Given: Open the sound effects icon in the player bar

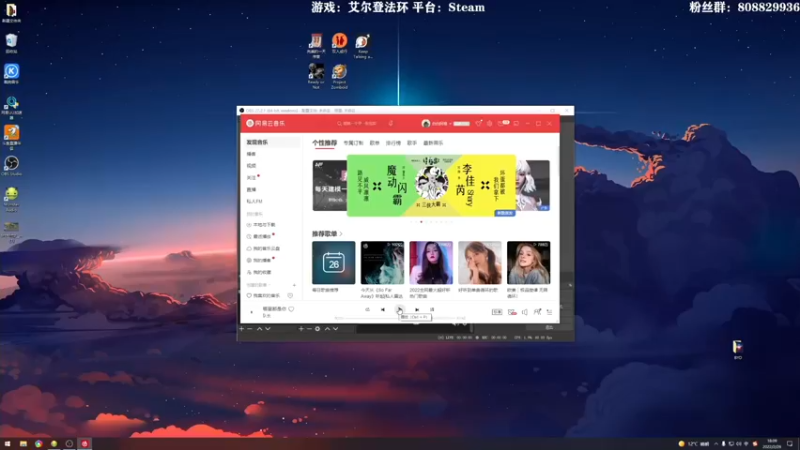Looking at the screenshot, I should (x=512, y=312).
